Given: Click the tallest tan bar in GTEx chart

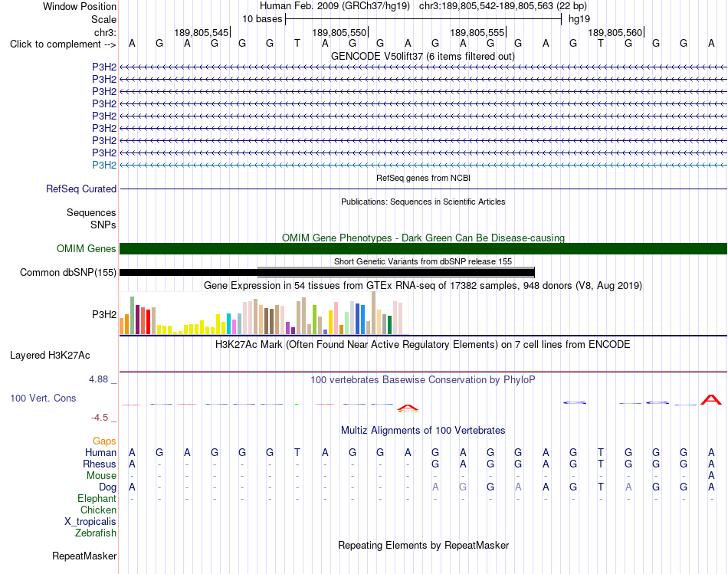Looking at the screenshot, I should (374, 313).
